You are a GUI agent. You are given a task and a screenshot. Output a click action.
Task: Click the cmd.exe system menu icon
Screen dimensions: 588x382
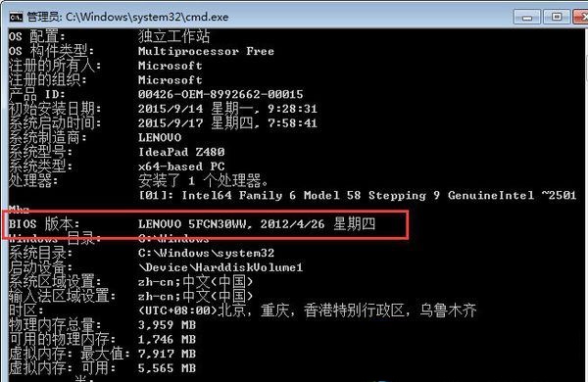[x=16, y=17]
